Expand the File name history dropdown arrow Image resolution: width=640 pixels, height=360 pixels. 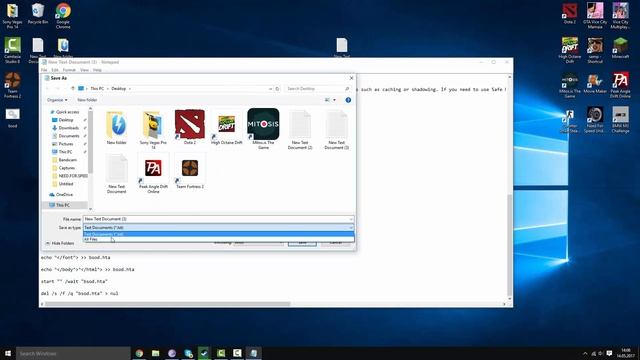click(x=351, y=219)
